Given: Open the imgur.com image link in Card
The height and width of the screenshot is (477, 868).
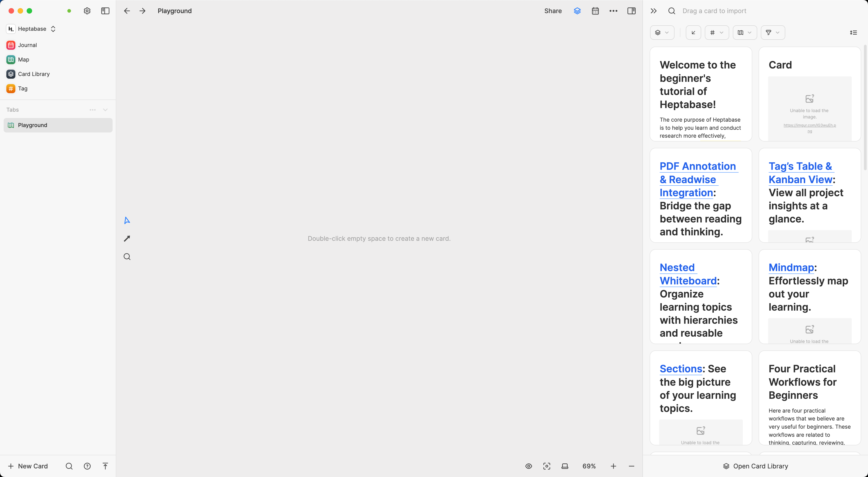Looking at the screenshot, I should click(809, 128).
